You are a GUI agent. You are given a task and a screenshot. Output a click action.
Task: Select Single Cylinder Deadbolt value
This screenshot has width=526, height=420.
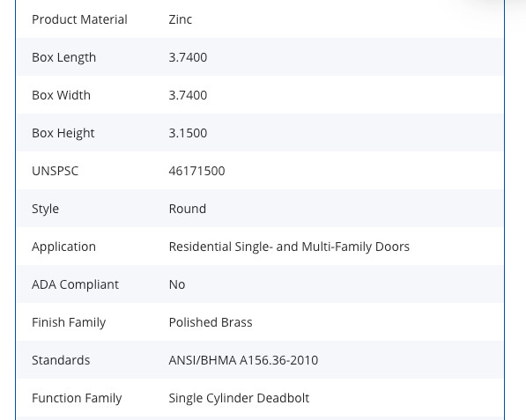click(239, 398)
